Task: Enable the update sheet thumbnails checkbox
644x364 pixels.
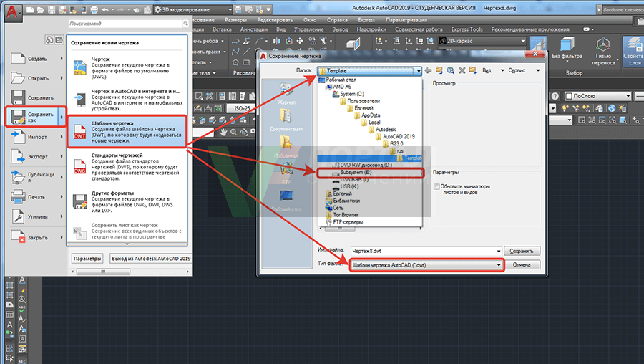Action: [436, 187]
